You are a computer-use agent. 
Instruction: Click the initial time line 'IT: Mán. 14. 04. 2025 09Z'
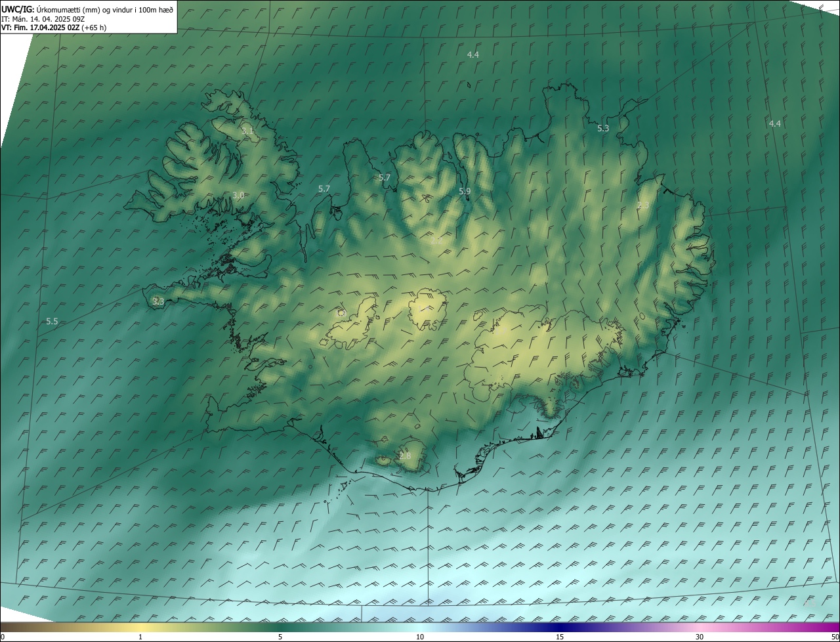[42, 19]
